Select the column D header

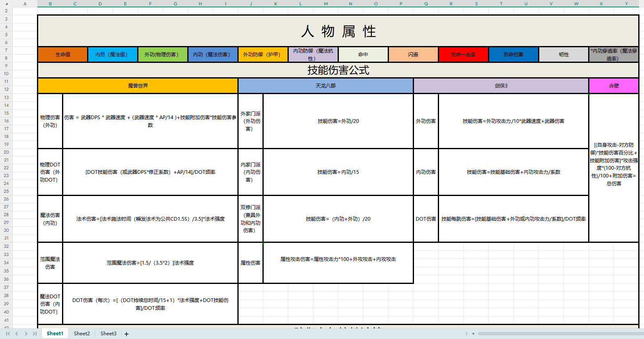point(100,4)
